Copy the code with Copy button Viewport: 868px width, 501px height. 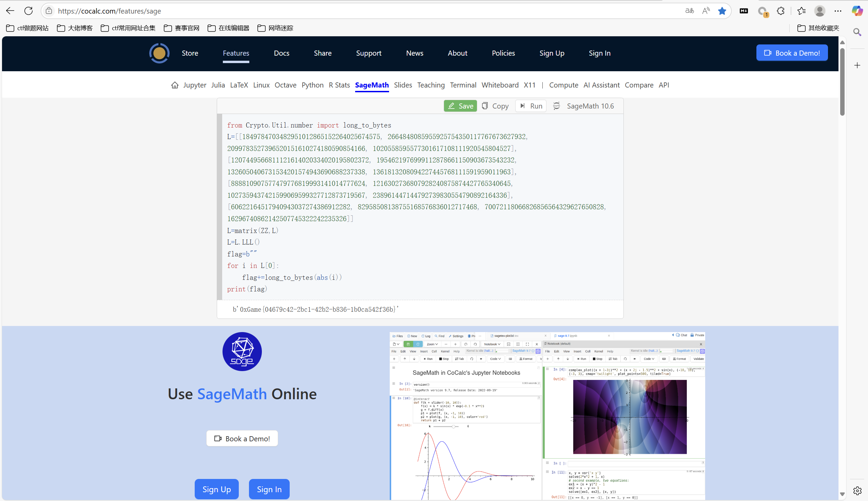tap(495, 106)
